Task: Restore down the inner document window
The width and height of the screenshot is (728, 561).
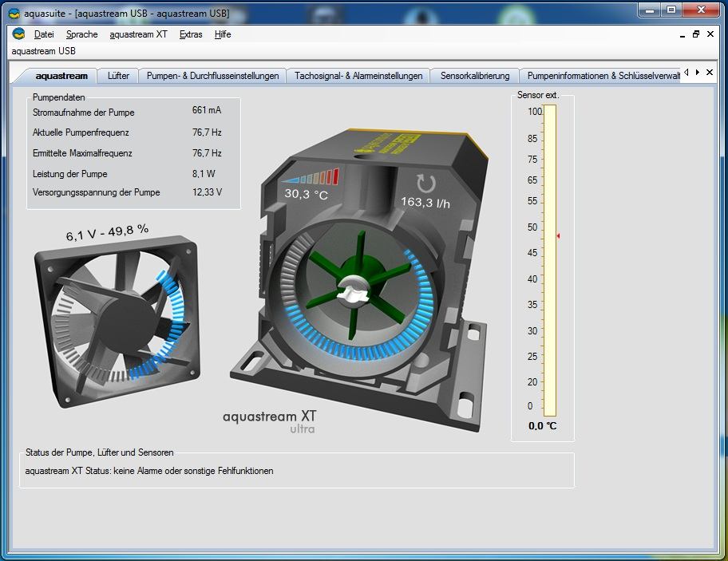Action: coord(696,34)
